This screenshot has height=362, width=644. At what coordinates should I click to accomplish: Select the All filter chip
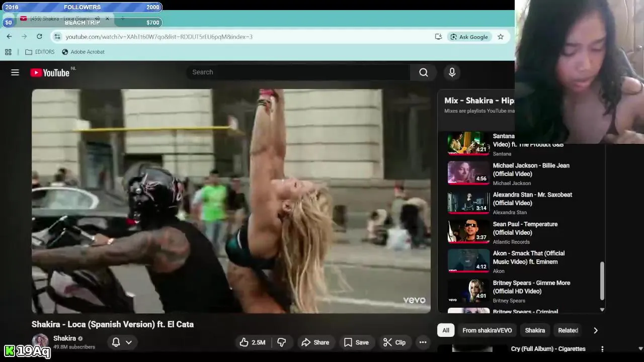446,330
